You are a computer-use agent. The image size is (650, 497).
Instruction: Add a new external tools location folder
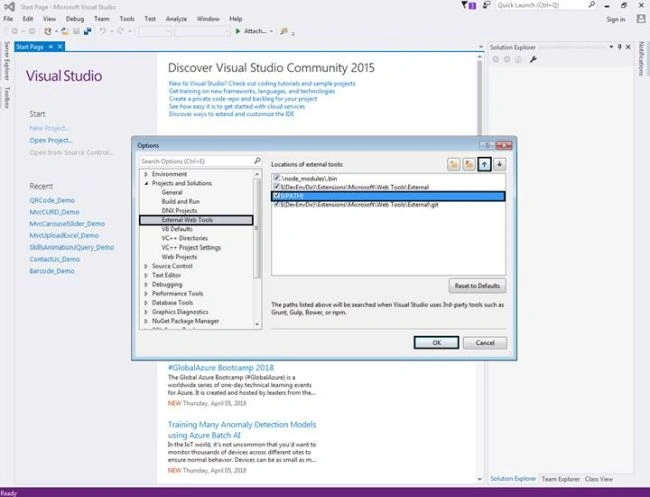point(454,165)
